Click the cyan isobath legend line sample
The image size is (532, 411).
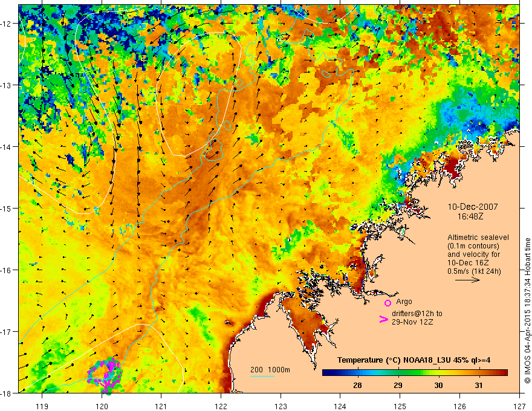coord(262,376)
